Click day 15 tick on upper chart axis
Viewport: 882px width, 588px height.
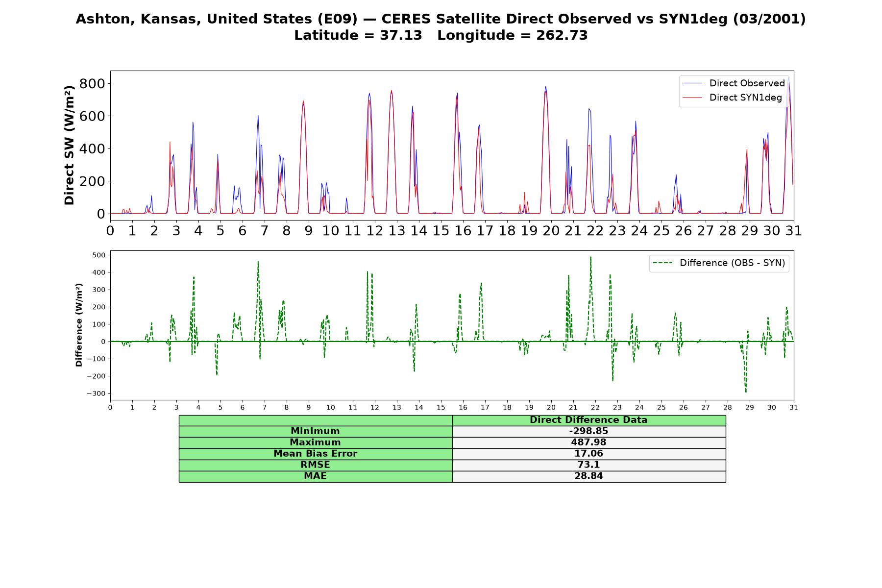coord(441,230)
